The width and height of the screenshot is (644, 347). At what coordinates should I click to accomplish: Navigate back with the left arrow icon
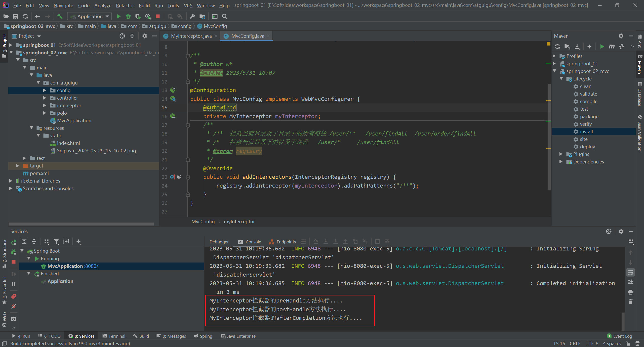click(x=38, y=16)
